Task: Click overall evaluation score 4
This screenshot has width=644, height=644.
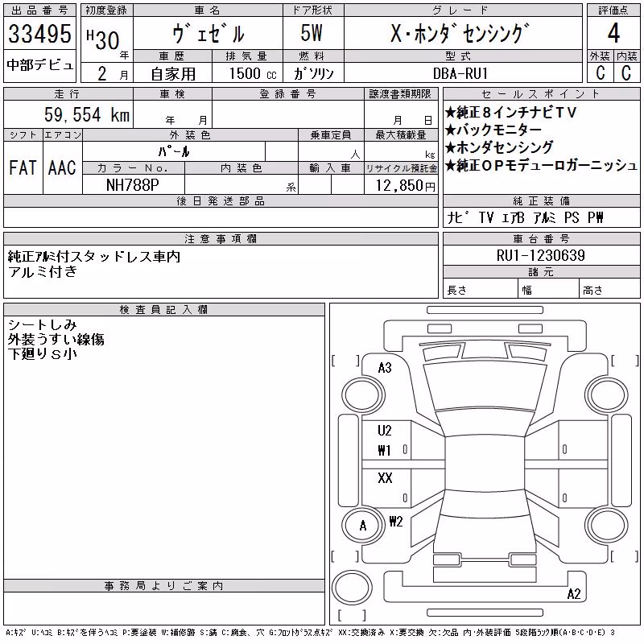Action: pos(613,33)
